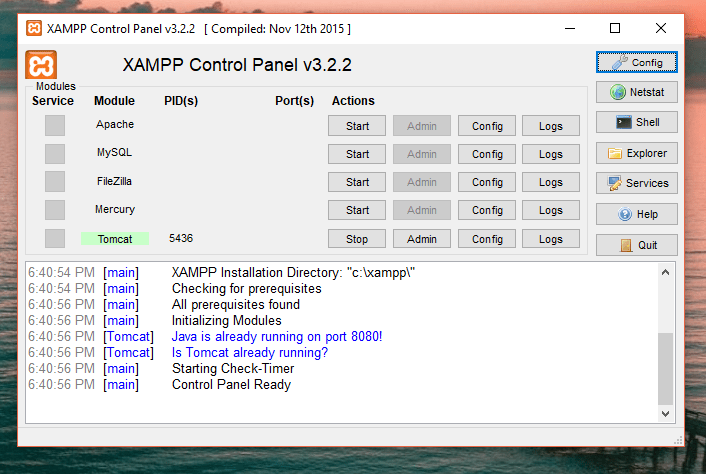View FileZilla Logs
This screenshot has height=474, width=706.
pyautogui.click(x=551, y=182)
